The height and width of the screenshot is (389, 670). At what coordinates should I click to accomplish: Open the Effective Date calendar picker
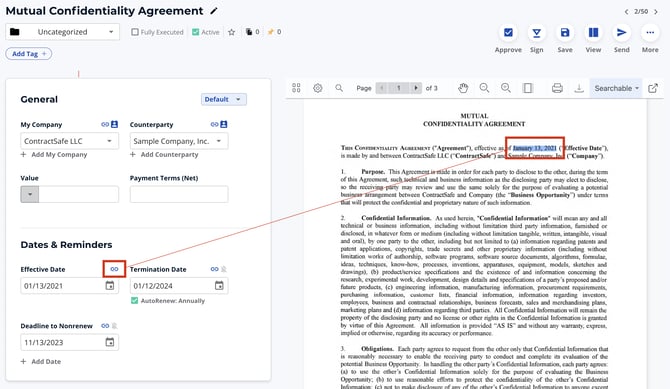110,286
